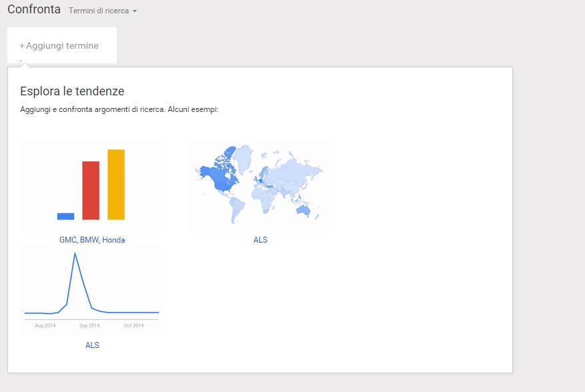Click Australia on the world map
This screenshot has height=392, width=585.
click(x=304, y=210)
